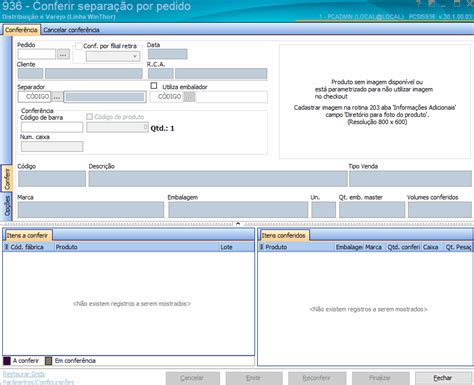Open the Parâmetros/Configurações link

(38, 382)
